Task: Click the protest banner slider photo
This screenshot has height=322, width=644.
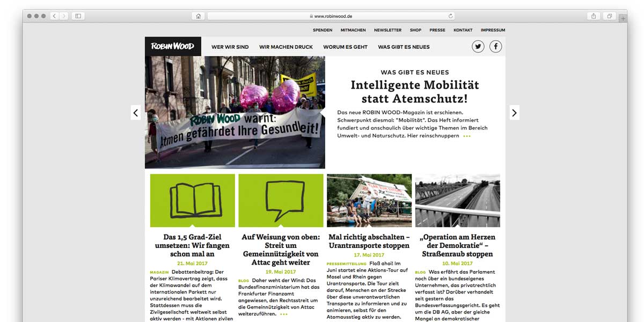Action: (235, 113)
